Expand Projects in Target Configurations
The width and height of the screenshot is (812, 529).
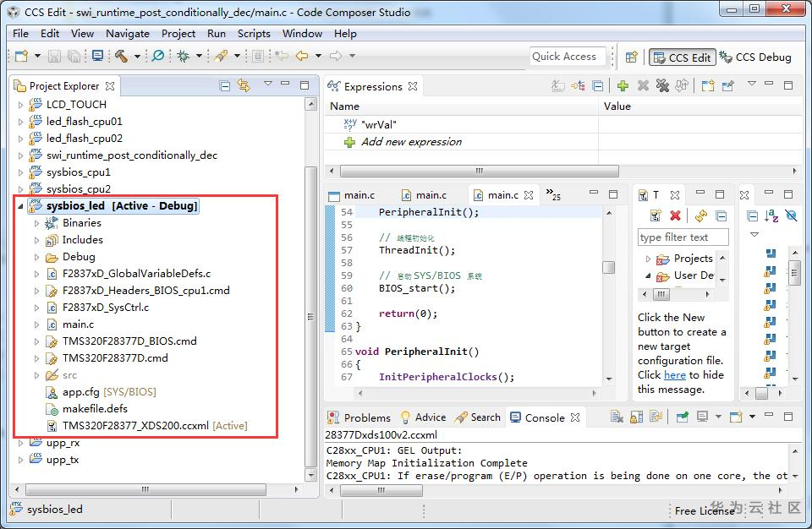(648, 259)
